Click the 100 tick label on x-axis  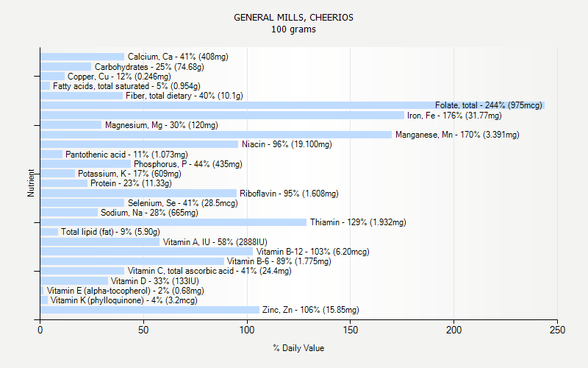(x=247, y=330)
